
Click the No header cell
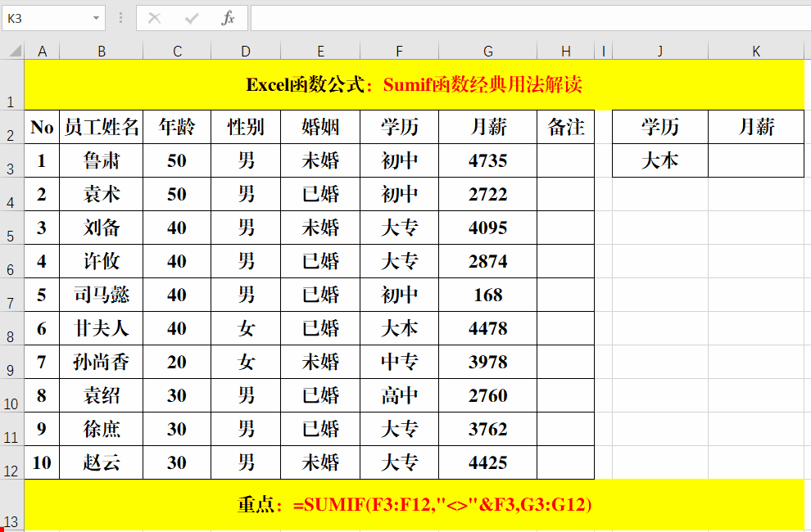[42, 127]
